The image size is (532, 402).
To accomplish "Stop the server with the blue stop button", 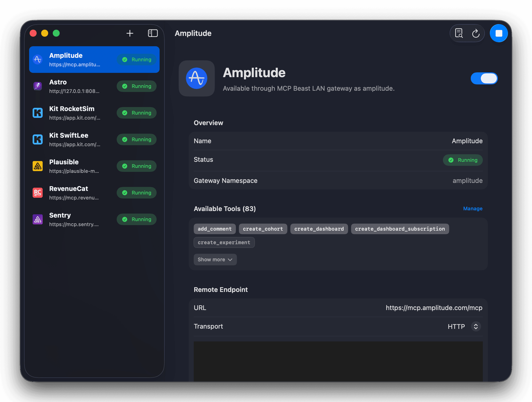I will [x=499, y=33].
